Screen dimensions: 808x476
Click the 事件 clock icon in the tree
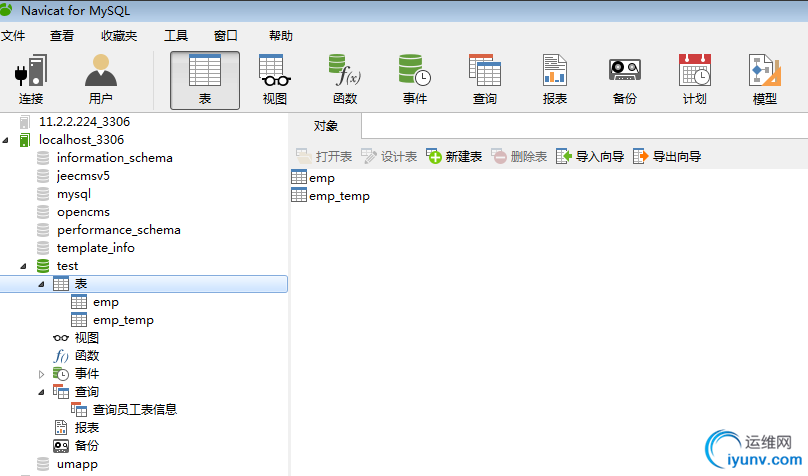click(61, 374)
